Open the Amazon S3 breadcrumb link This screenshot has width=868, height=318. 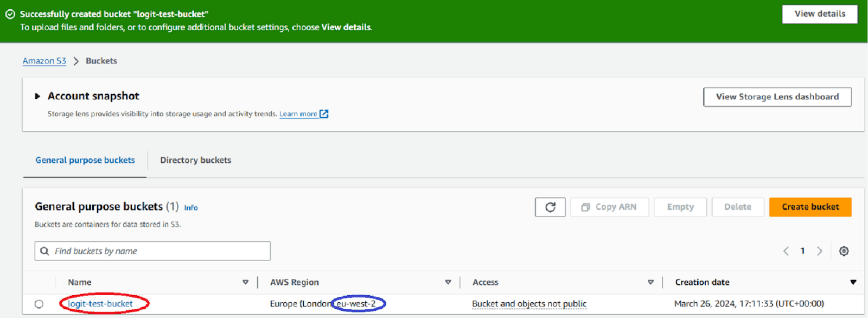click(44, 61)
